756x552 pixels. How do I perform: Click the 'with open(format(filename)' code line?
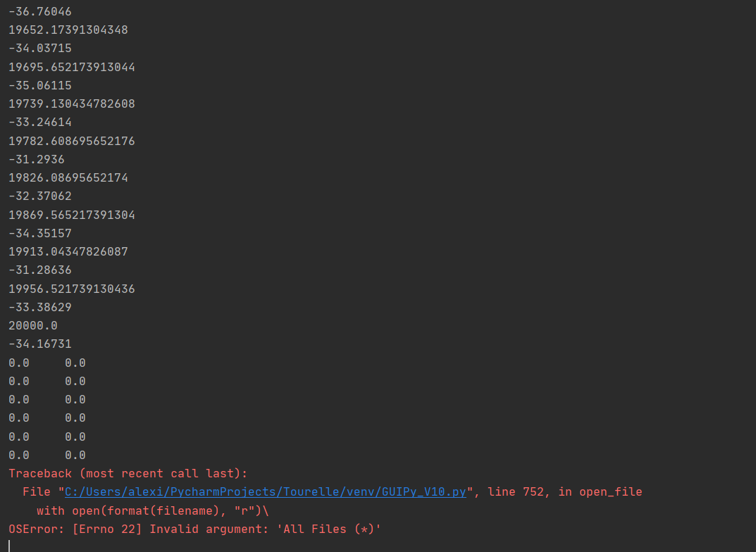(x=152, y=510)
